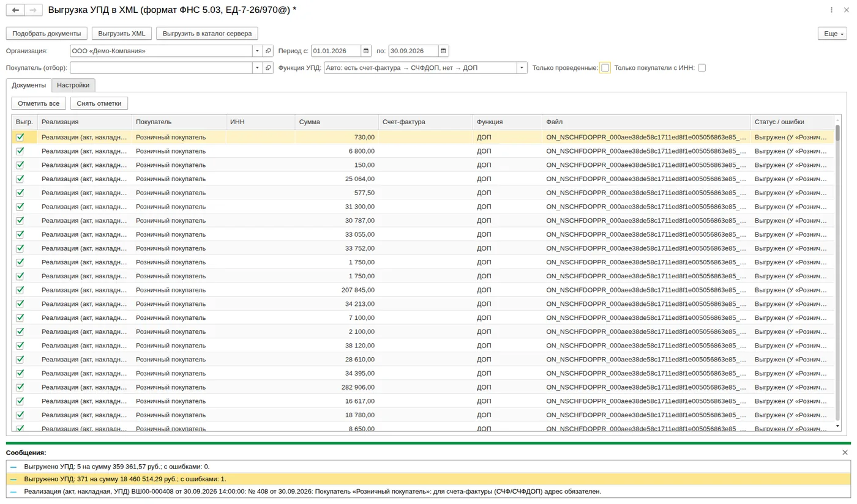Open the 'Еще' dropdown menu
857x504 pixels.
(x=832, y=34)
